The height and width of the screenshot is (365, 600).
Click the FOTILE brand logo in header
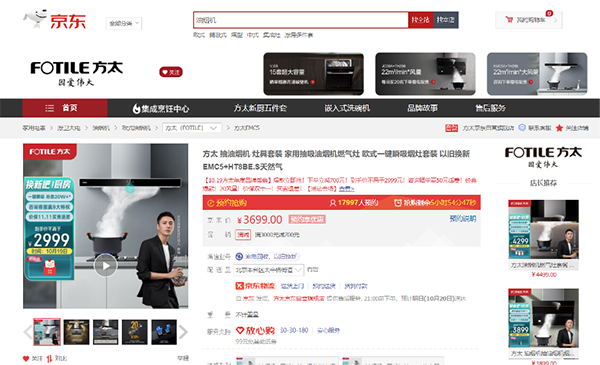click(x=77, y=73)
